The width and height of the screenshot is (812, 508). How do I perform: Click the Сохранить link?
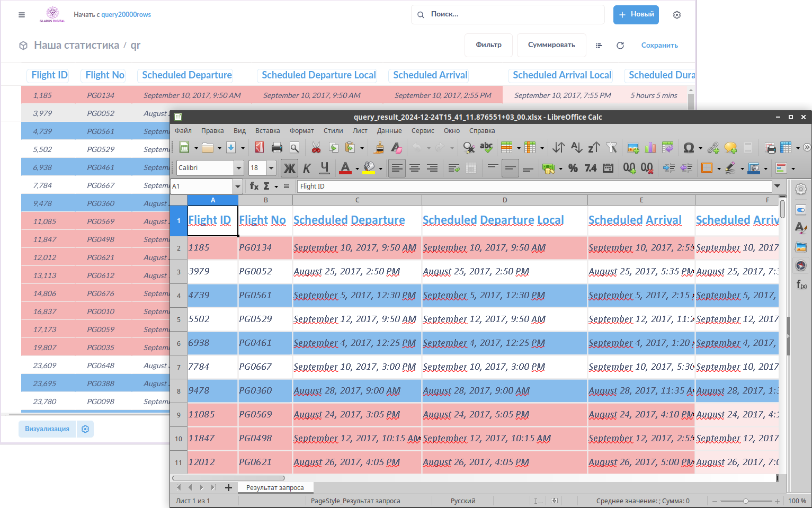coord(659,46)
